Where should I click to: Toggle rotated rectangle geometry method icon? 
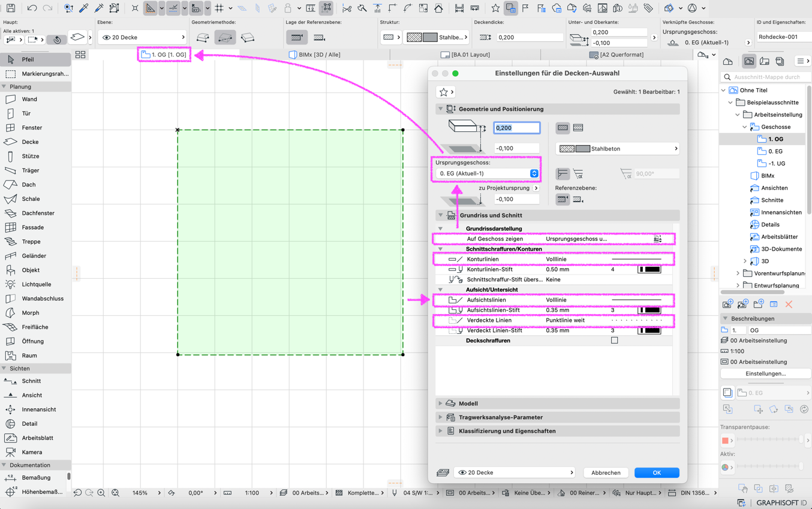[248, 37]
